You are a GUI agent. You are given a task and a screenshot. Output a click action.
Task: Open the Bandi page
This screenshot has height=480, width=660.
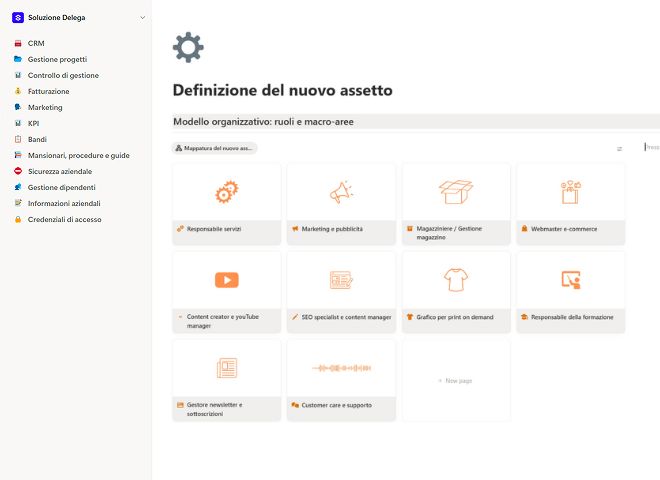[x=37, y=139]
